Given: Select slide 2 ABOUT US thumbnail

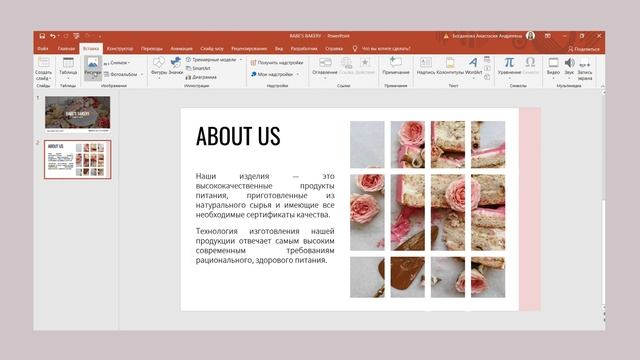Looking at the screenshot, I should pyautogui.click(x=78, y=160).
